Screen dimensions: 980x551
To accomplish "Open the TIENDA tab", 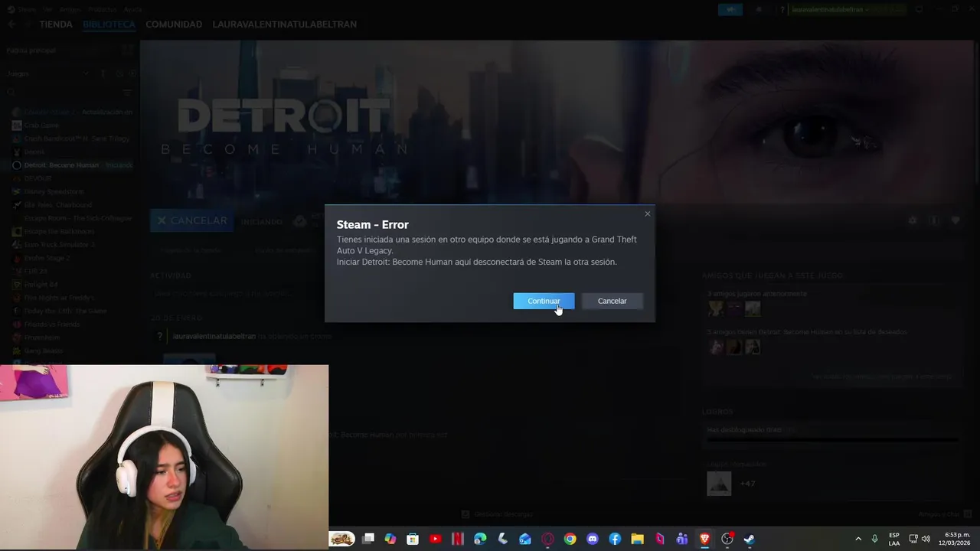I will point(56,24).
